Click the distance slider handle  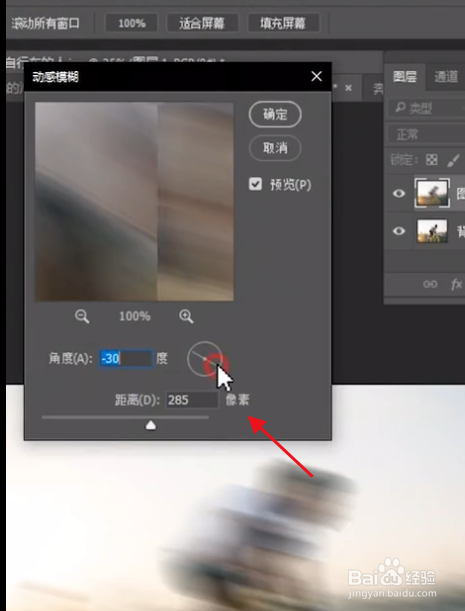pos(151,426)
